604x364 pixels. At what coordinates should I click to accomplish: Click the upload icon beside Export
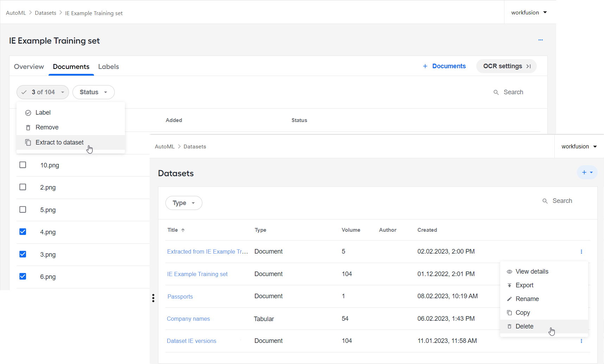point(509,285)
